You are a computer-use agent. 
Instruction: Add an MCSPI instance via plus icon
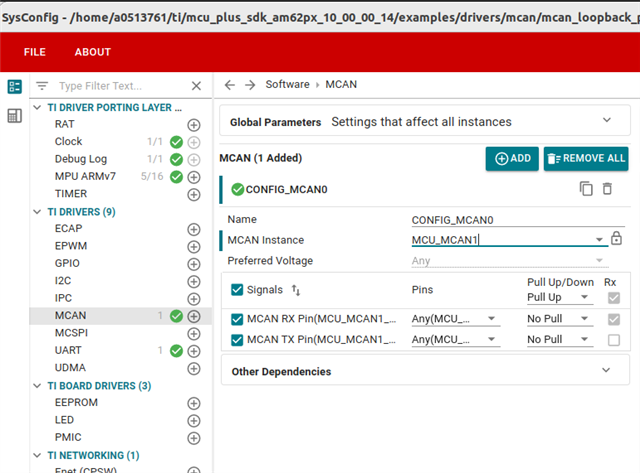[194, 334]
